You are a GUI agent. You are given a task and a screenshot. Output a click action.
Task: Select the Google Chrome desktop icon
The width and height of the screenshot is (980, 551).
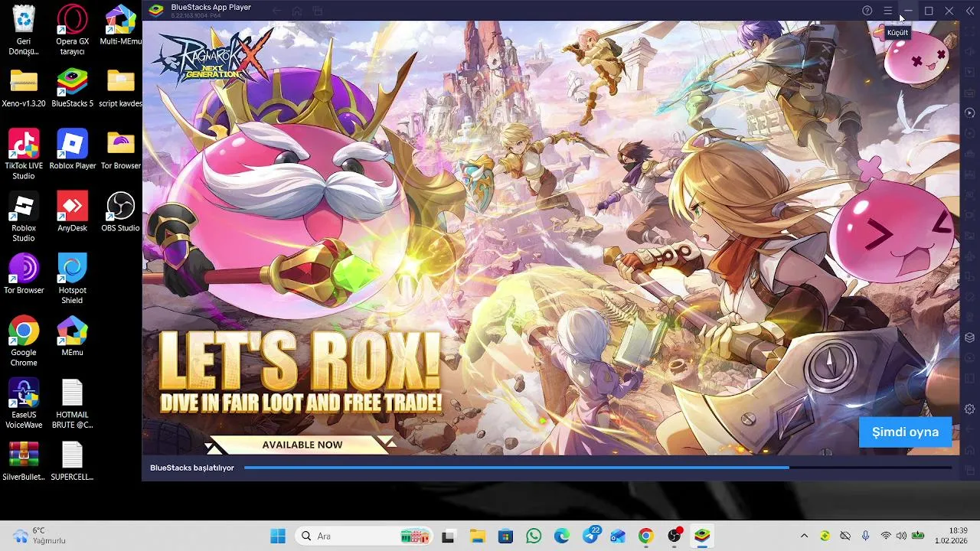click(x=24, y=341)
